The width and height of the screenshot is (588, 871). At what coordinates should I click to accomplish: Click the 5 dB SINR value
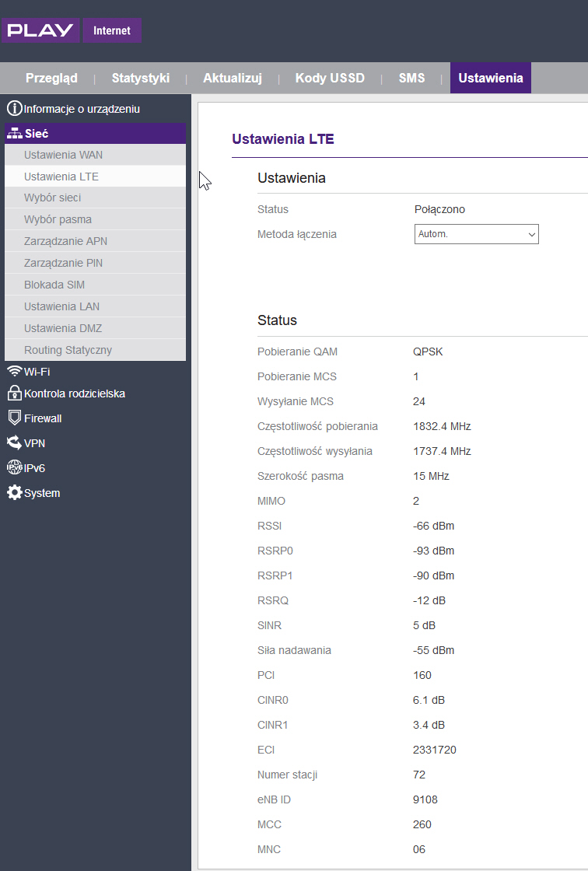click(x=424, y=625)
